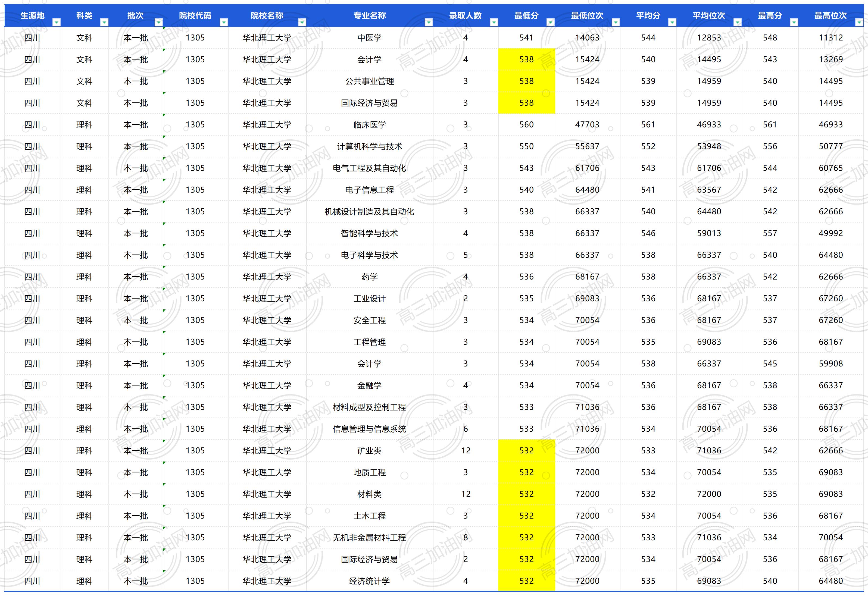Click the 智能科学与技术 major cell
The image size is (868, 596).
369,233
